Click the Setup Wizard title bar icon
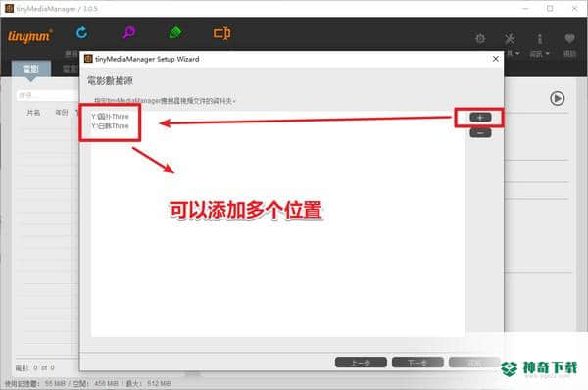 pyautogui.click(x=88, y=59)
